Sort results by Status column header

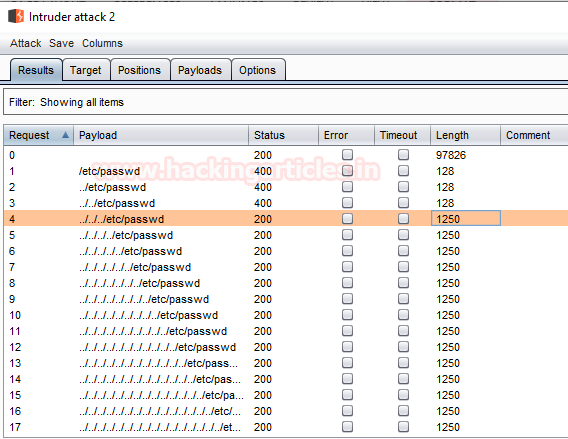tap(283, 135)
